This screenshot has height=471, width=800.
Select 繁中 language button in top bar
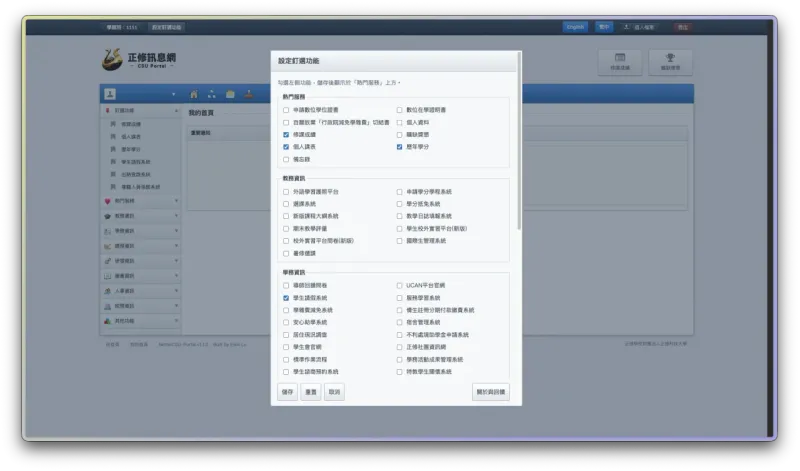click(x=604, y=27)
